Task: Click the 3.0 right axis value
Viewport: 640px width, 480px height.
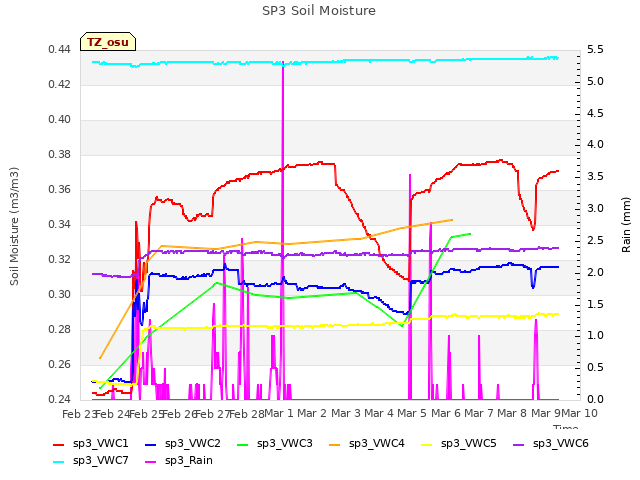Action: coord(595,209)
